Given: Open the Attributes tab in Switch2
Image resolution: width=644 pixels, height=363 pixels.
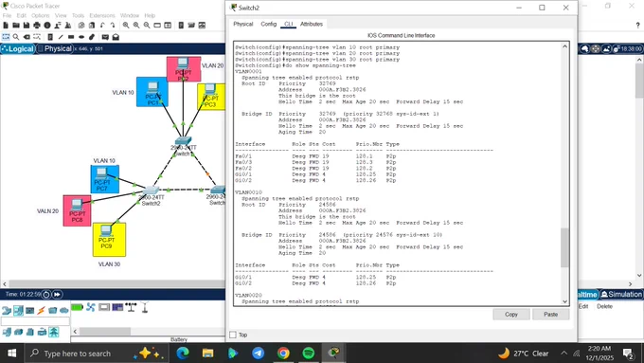Looking at the screenshot, I should point(312,24).
